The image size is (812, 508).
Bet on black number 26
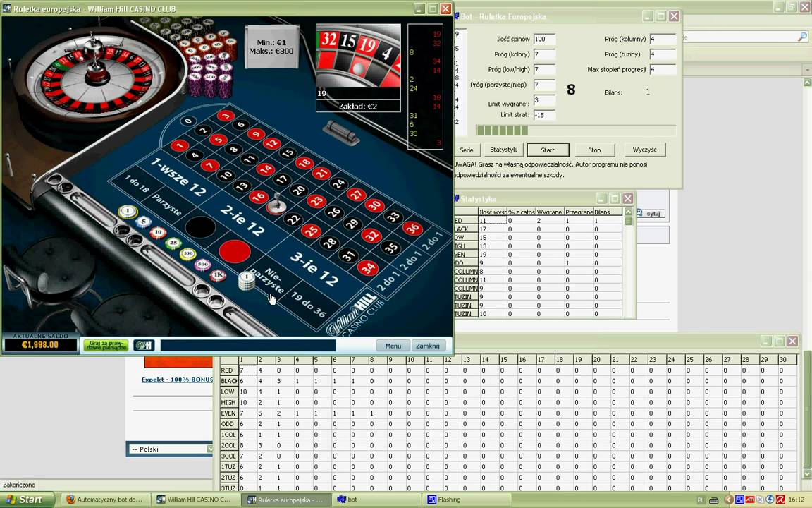[x=334, y=212]
